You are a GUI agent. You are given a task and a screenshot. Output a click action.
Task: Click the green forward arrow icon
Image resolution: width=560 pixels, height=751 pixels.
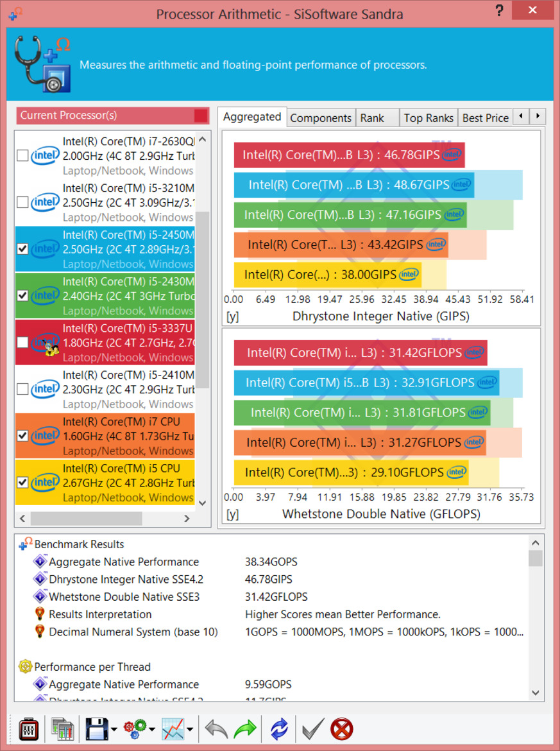245,729
